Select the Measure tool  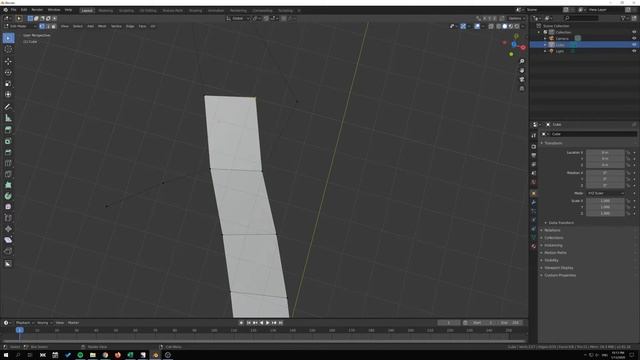click(x=8, y=118)
